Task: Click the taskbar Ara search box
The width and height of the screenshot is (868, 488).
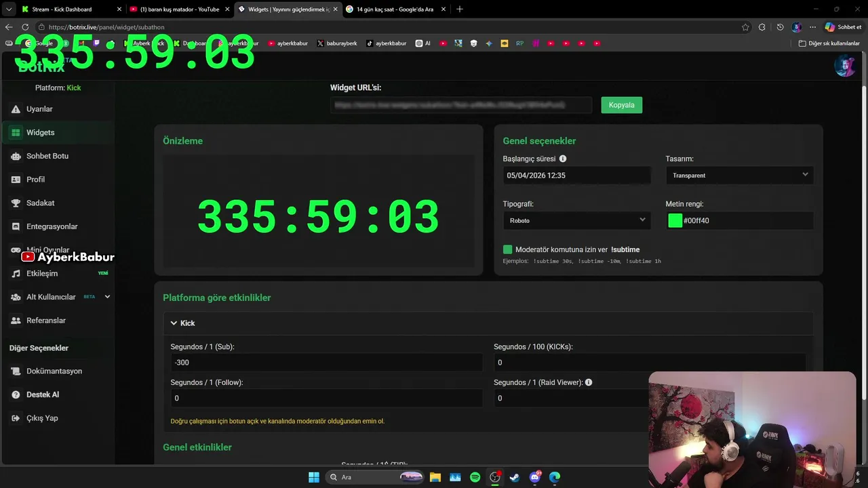Action: (376, 477)
